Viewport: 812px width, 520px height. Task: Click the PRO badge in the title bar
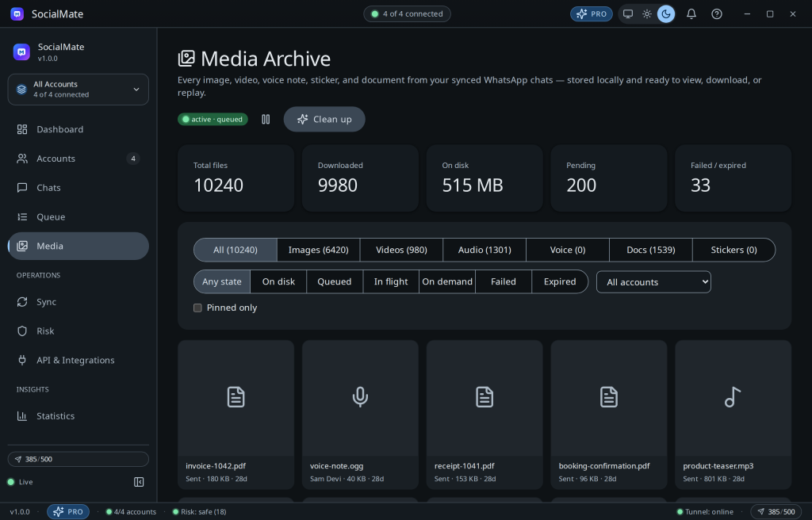[592, 14]
